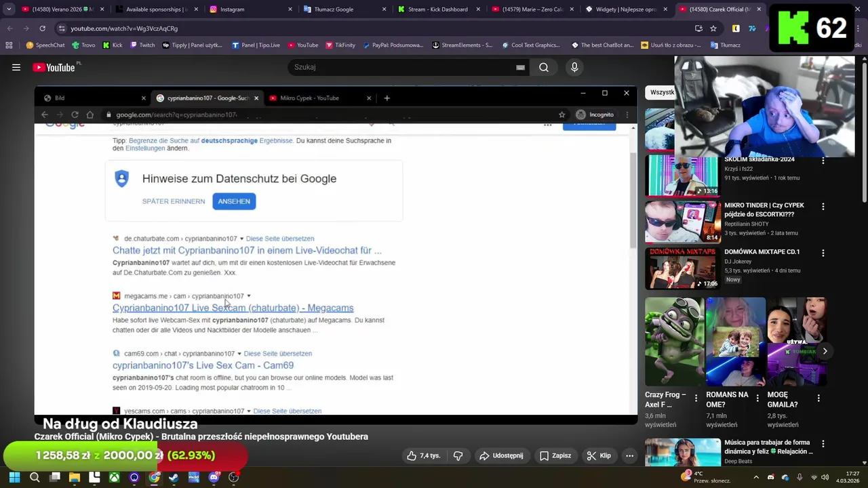Select the Wszystk filter chip
Image resolution: width=868 pixels, height=488 pixels.
pyautogui.click(x=661, y=92)
